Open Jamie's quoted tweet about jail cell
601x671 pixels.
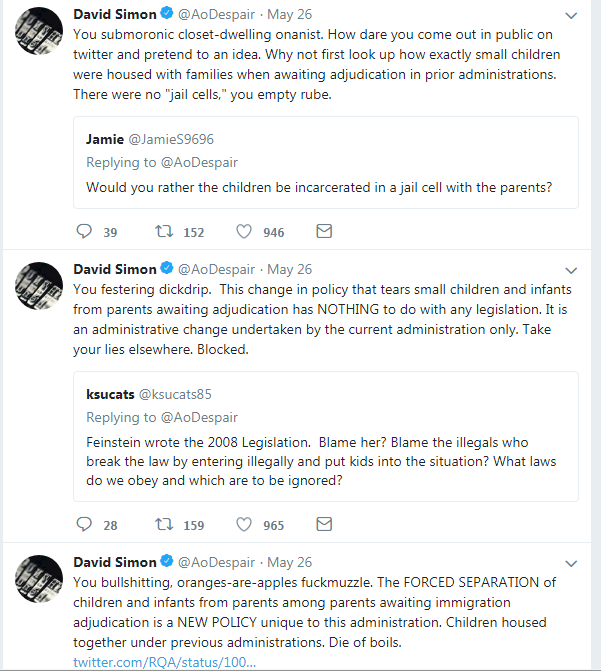point(326,163)
